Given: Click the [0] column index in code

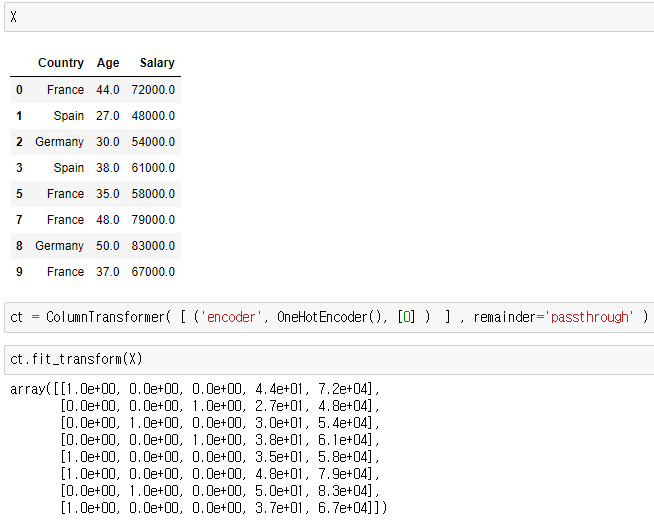Looking at the screenshot, I should pyautogui.click(x=407, y=317).
